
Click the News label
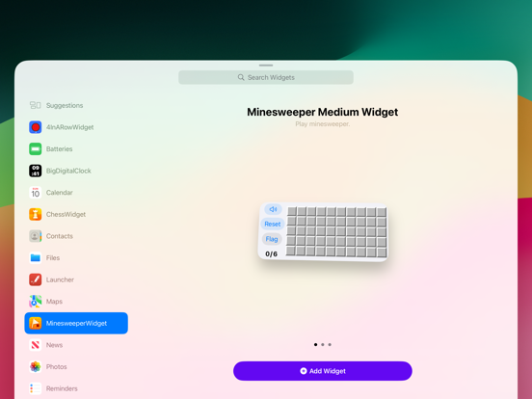[54, 345]
